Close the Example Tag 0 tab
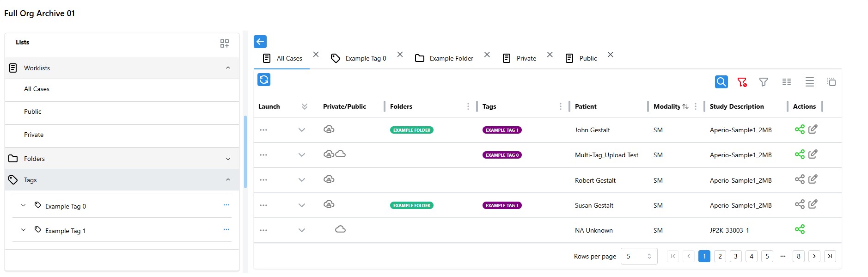868x277 pixels. (x=400, y=55)
